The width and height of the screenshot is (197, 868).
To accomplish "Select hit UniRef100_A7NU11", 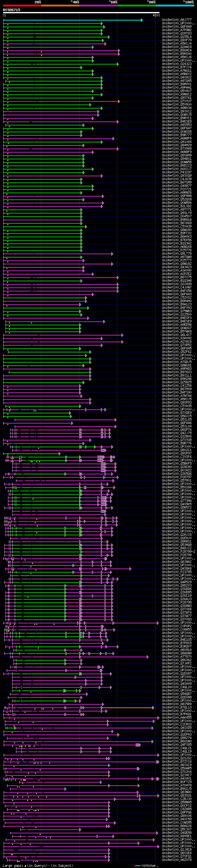I will click(177, 71).
